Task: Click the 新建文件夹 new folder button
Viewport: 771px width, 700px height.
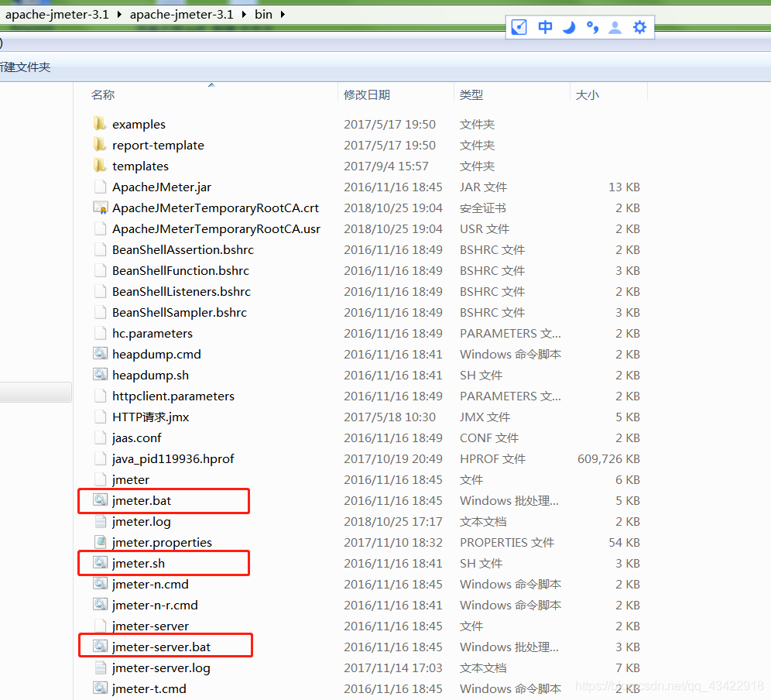Action: click(25, 67)
